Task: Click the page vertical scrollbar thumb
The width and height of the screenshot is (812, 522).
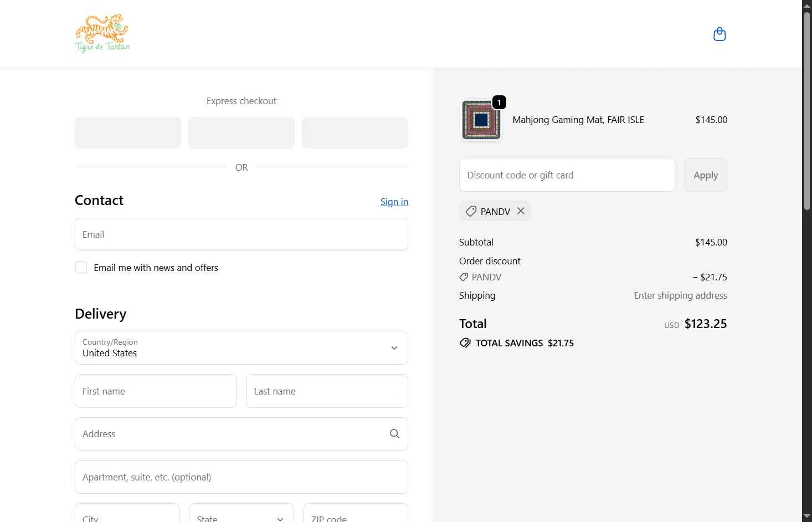Action: (807, 111)
